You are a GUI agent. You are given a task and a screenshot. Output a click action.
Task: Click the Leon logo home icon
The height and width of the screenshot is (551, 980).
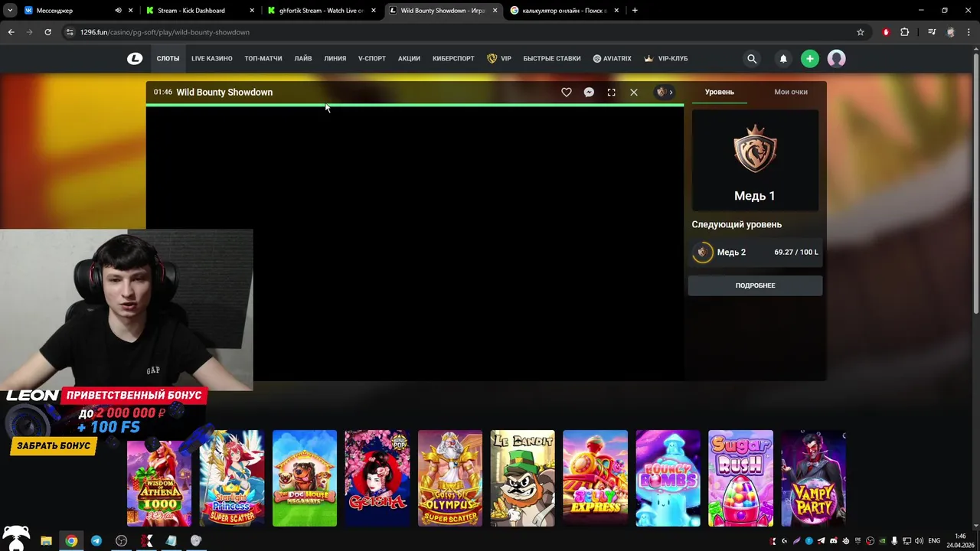coord(135,58)
